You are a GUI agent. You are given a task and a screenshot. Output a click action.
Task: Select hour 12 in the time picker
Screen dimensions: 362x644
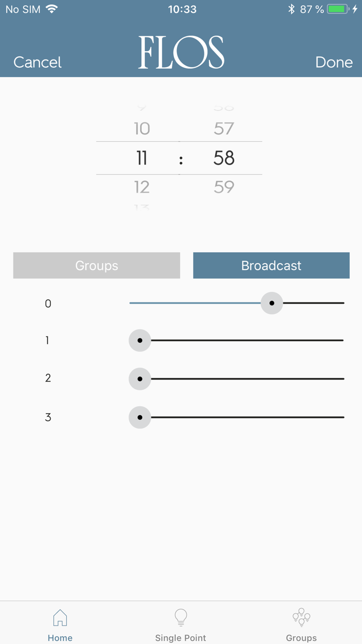pyautogui.click(x=142, y=187)
